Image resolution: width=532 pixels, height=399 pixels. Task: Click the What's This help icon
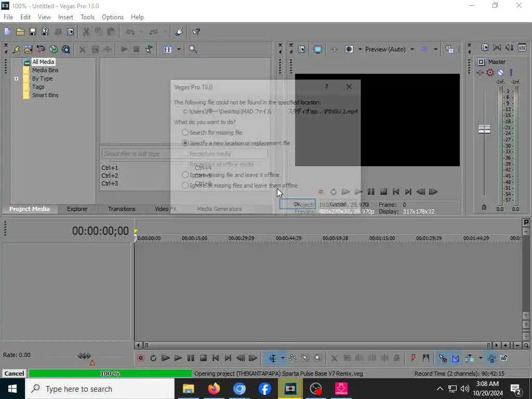[x=196, y=32]
